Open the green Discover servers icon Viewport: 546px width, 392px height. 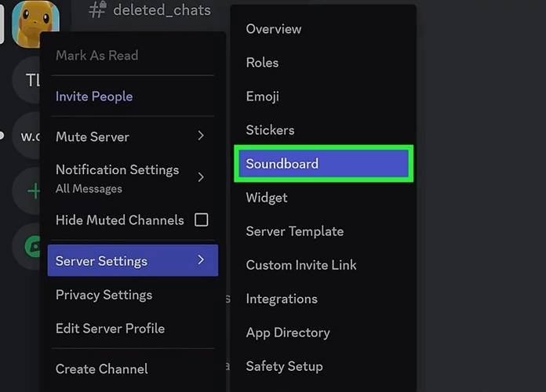coord(32,246)
